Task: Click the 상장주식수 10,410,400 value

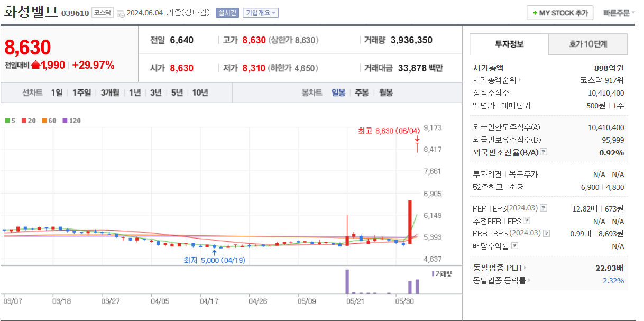Action: (x=606, y=93)
